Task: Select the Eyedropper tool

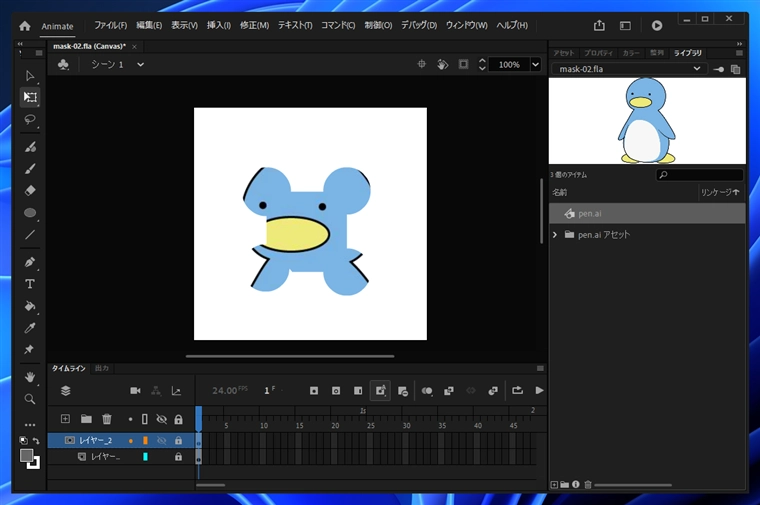Action: [30, 328]
